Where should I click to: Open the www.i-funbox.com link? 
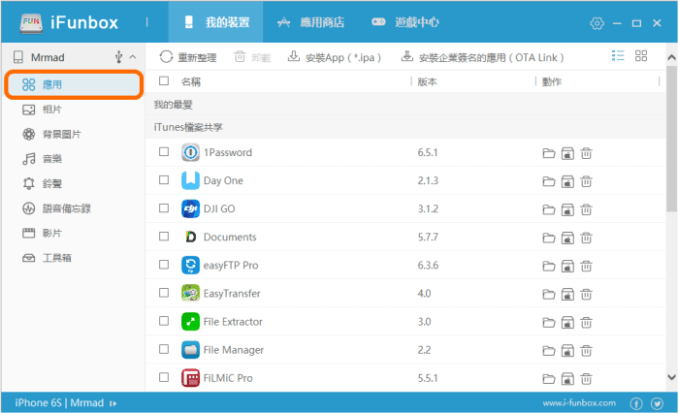pyautogui.click(x=579, y=403)
